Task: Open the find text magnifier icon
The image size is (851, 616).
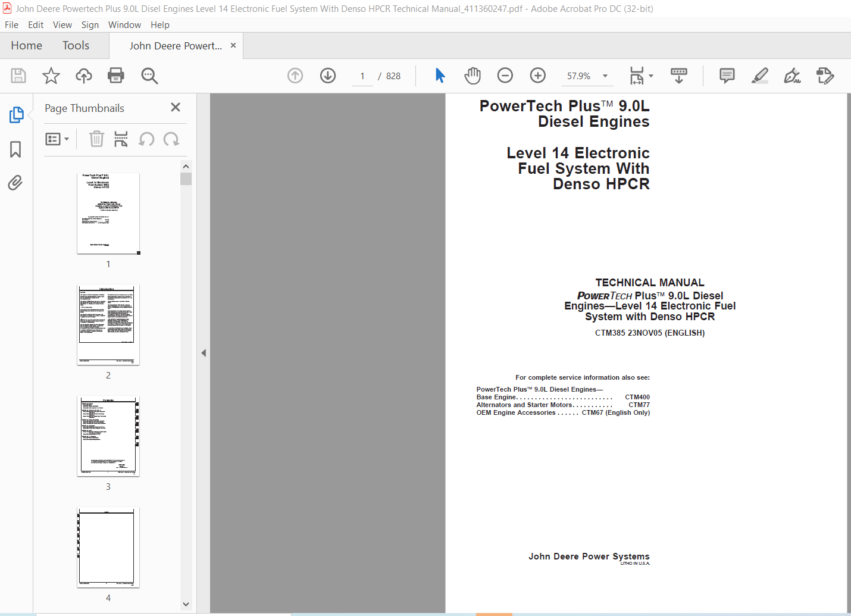Action: 149,76
